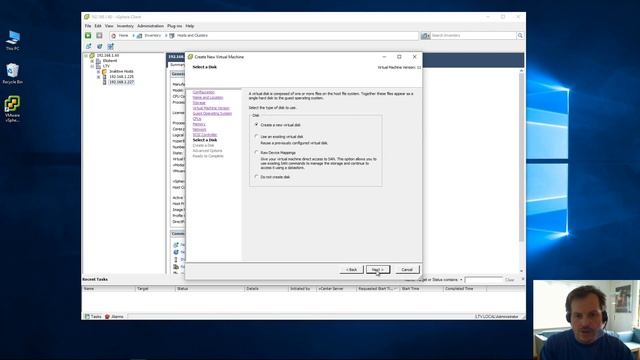Go to the CPUs wizard step
640x360 pixels.
pos(197,119)
